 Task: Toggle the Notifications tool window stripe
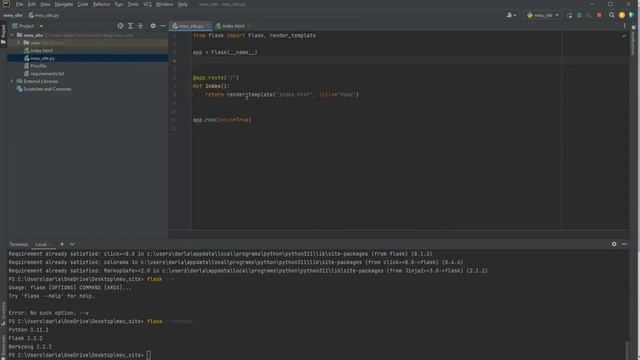(x=633, y=40)
